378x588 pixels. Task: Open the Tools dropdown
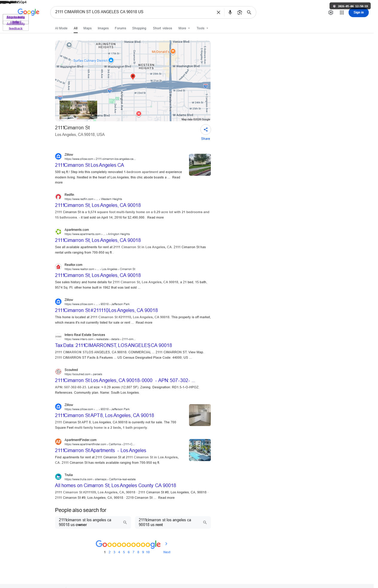(x=202, y=28)
